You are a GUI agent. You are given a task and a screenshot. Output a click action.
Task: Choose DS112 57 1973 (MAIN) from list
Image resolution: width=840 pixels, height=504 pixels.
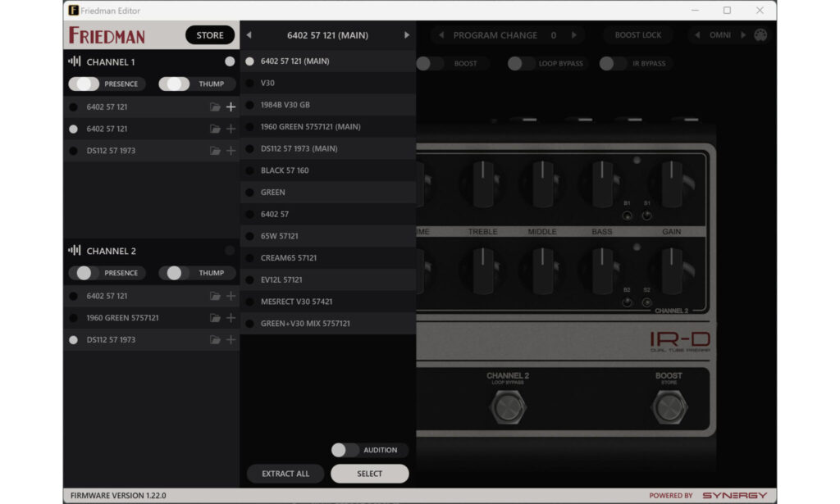coord(328,148)
